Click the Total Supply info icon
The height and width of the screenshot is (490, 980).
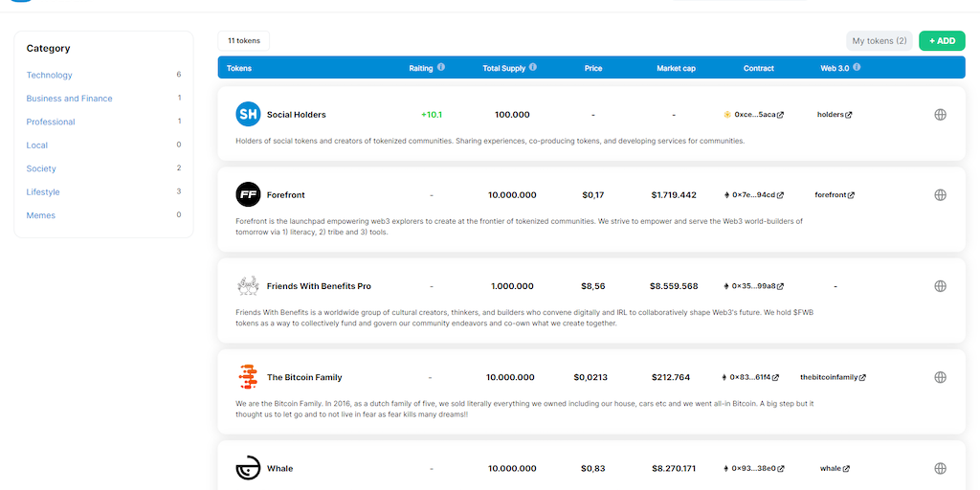[x=533, y=68]
